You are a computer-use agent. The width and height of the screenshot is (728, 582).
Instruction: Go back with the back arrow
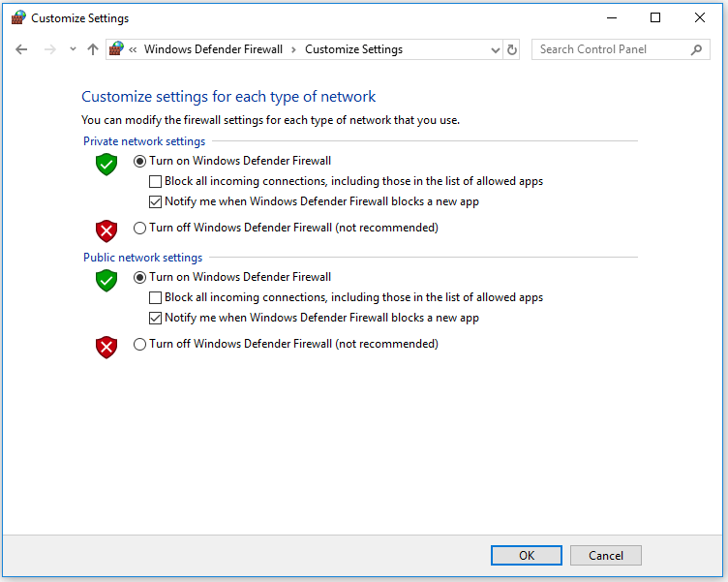[x=21, y=49]
